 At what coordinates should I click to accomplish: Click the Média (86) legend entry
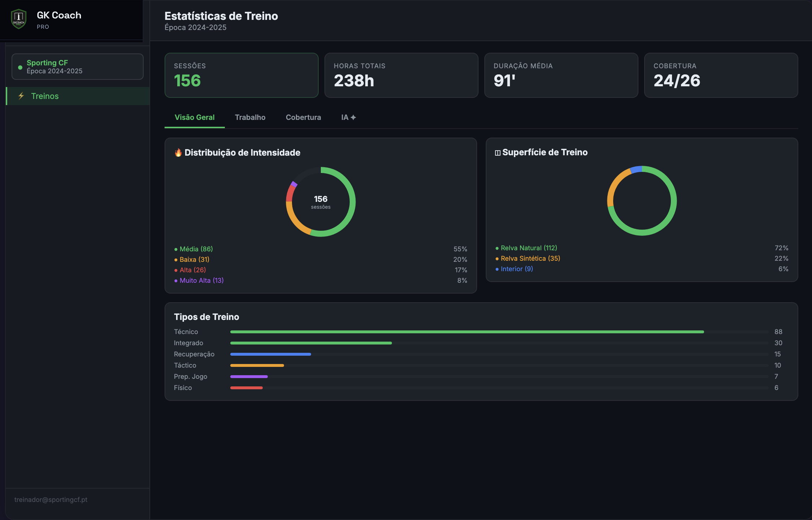pyautogui.click(x=196, y=249)
